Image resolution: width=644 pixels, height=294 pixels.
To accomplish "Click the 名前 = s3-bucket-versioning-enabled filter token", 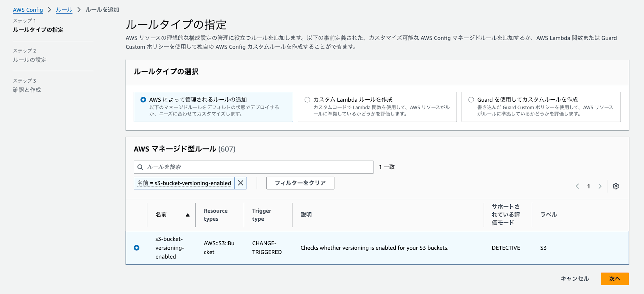I will coord(184,183).
